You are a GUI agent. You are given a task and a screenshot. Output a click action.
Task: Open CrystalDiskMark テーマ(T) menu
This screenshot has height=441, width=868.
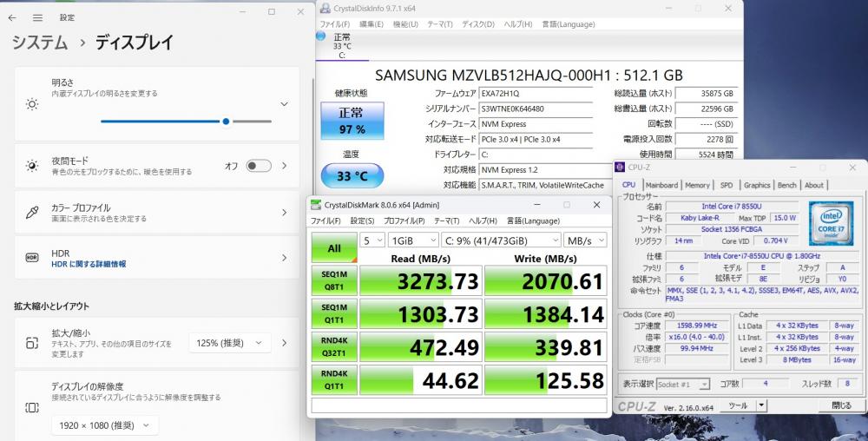coord(447,220)
